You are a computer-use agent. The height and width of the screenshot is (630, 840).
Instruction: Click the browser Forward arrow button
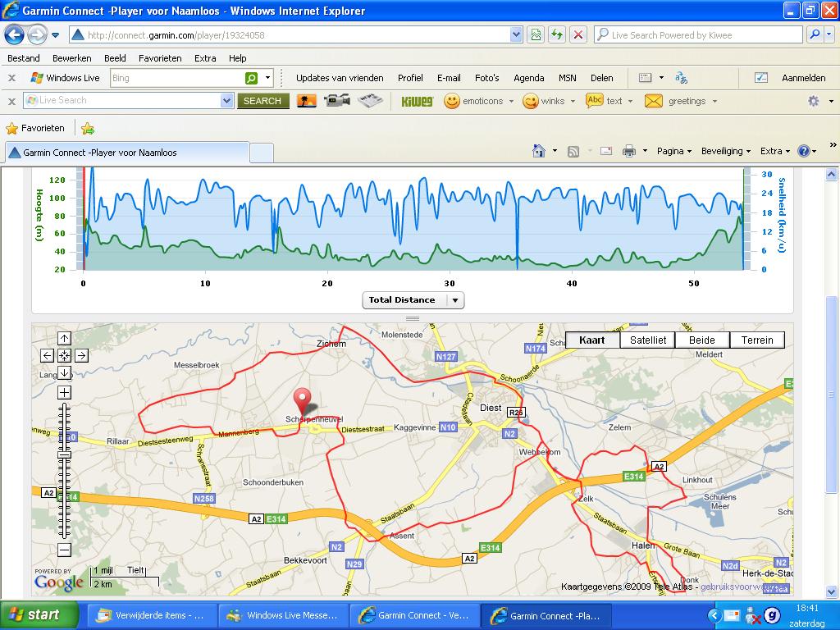(x=36, y=35)
